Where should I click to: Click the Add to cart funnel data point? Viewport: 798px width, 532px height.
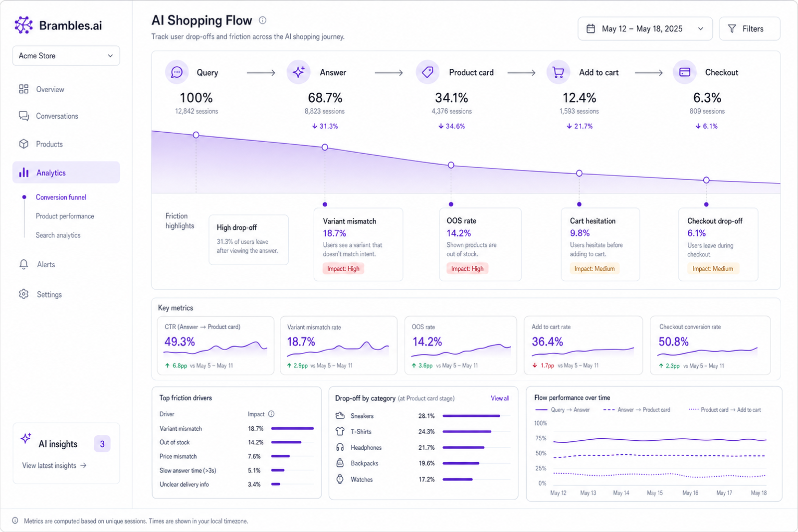579,173
